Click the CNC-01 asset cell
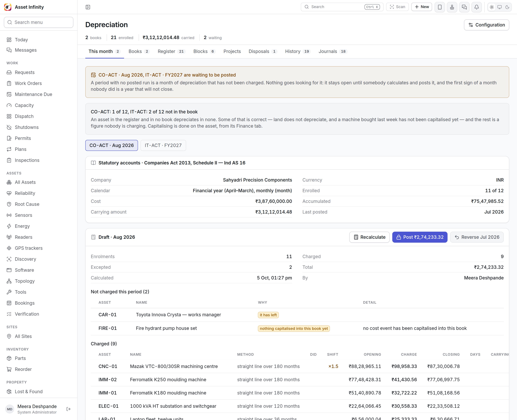517x420 pixels. (x=108, y=366)
